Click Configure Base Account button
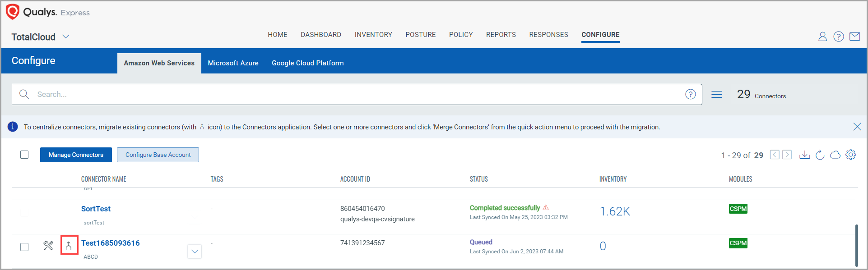 [x=158, y=155]
